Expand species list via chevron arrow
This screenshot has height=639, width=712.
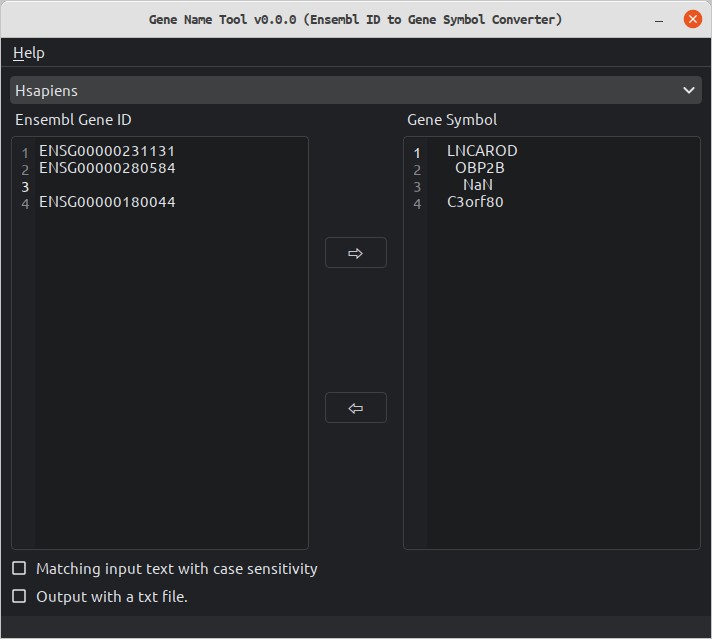[688, 90]
